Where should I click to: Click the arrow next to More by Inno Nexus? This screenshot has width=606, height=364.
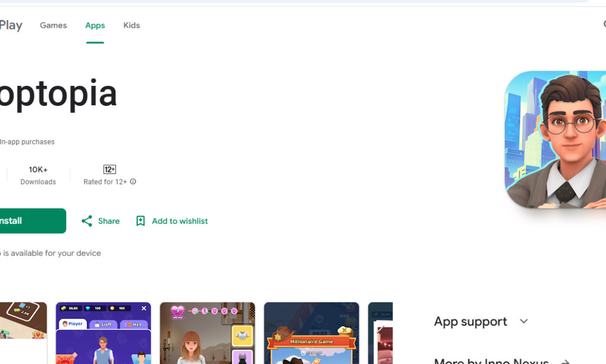[565, 361]
